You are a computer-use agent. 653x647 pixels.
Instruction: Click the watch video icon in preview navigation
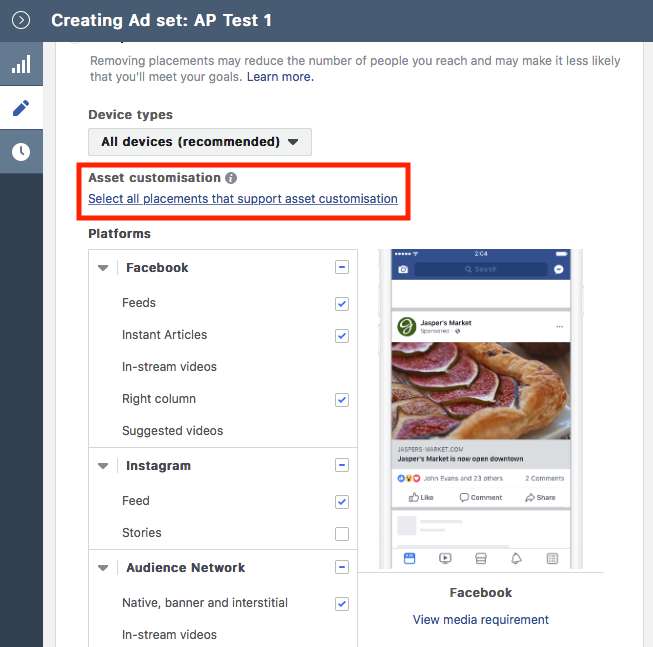[445, 559]
